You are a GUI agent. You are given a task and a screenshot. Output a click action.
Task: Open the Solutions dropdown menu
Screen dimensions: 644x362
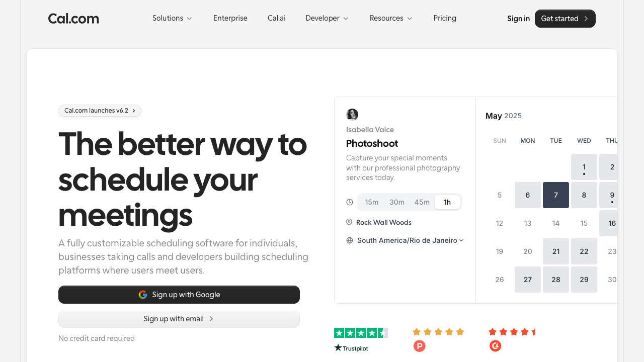(x=172, y=18)
